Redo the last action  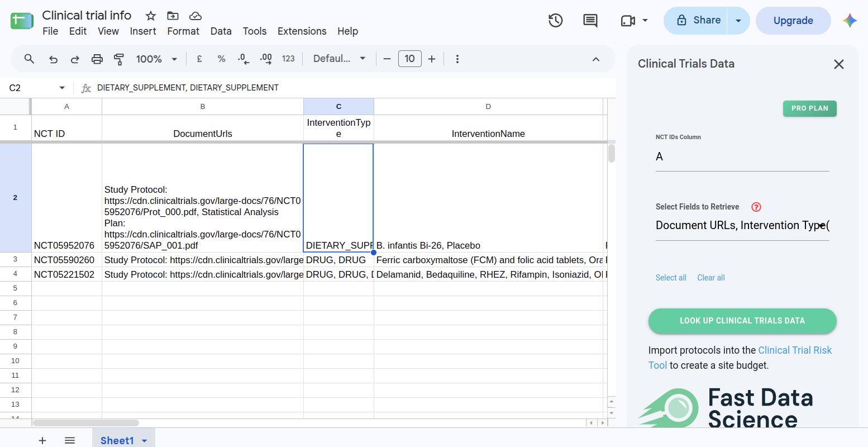click(x=75, y=59)
